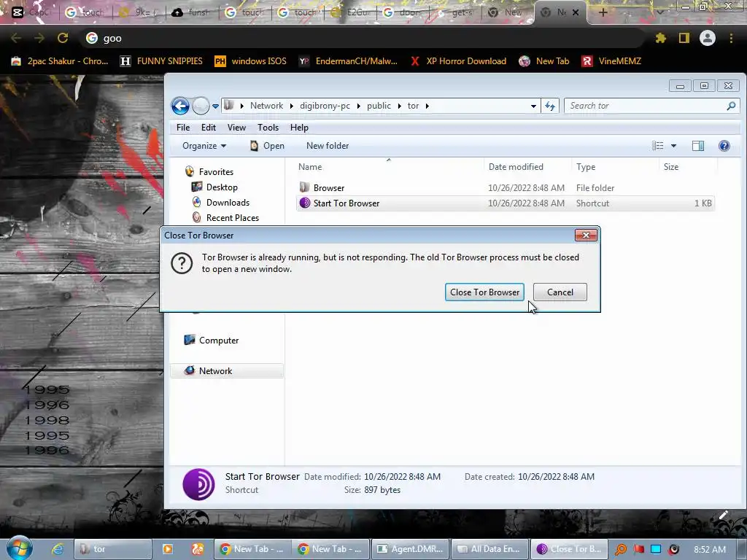Click the search magnifier icon
This screenshot has width=747, height=560.
731,106
